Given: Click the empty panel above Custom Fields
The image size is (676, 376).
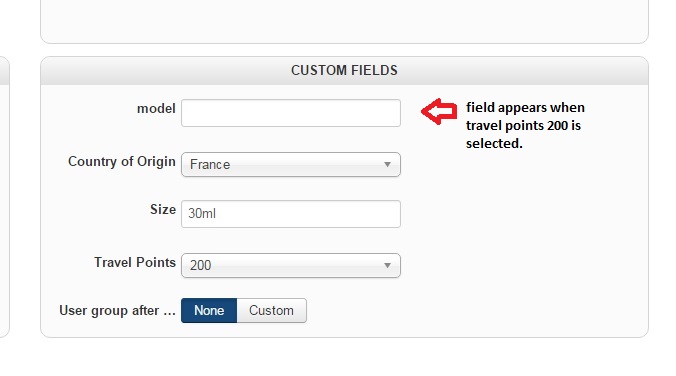Looking at the screenshot, I should pos(344,22).
